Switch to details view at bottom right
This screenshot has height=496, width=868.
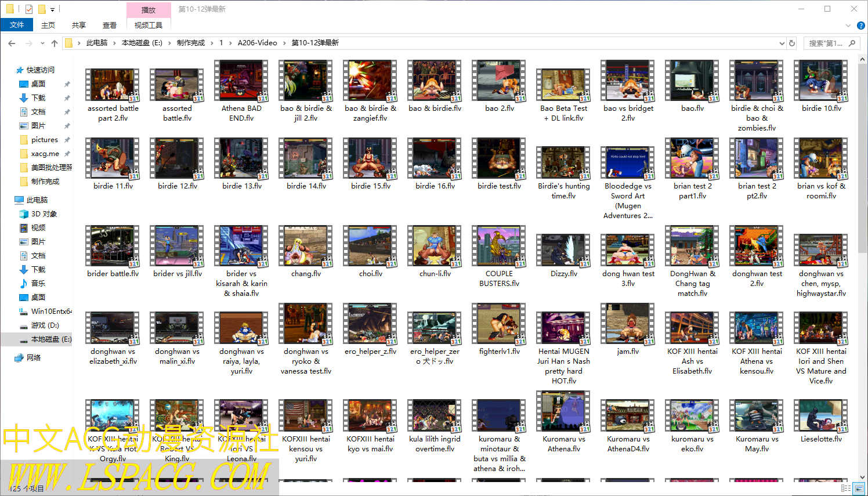[x=845, y=488]
